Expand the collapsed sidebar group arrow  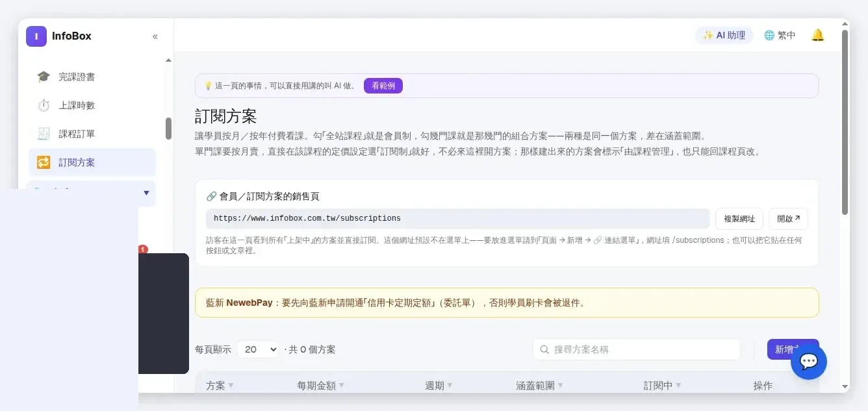146,193
